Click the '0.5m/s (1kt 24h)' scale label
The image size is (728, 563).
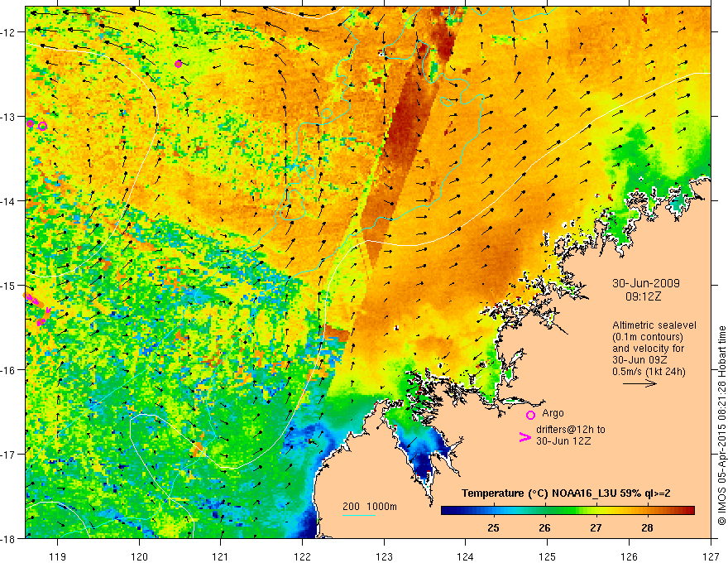649,372
